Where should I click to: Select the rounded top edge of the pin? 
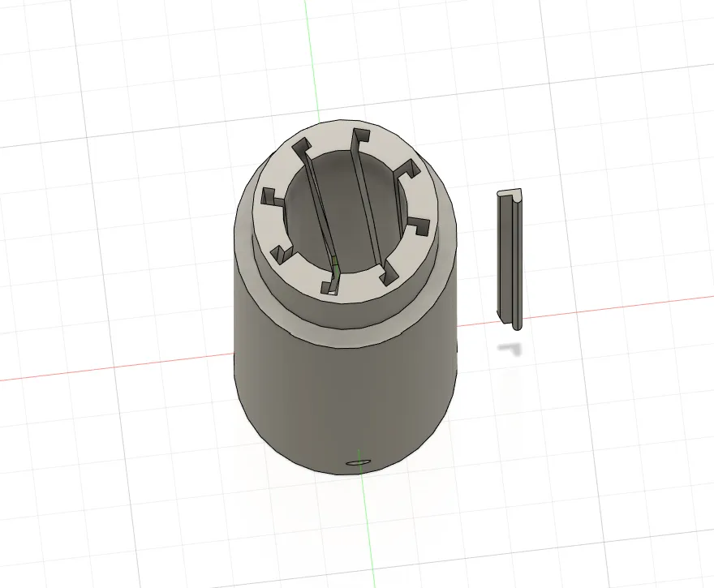click(x=510, y=195)
